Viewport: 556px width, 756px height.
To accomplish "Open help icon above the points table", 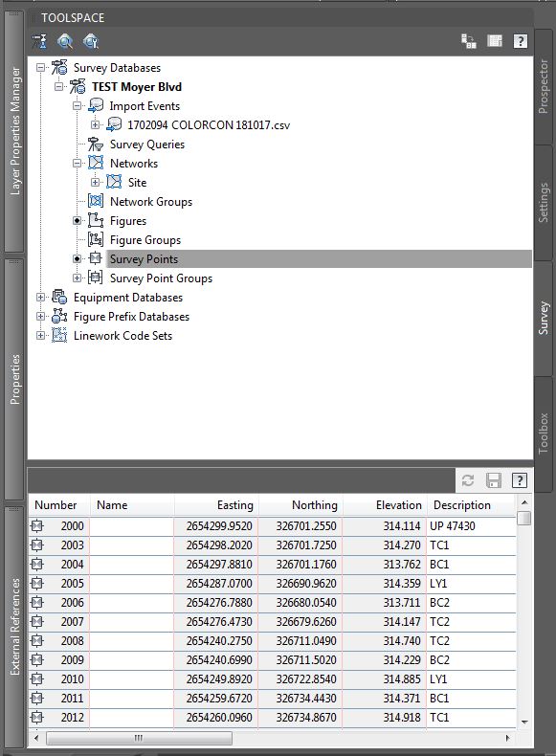I will click(x=520, y=480).
